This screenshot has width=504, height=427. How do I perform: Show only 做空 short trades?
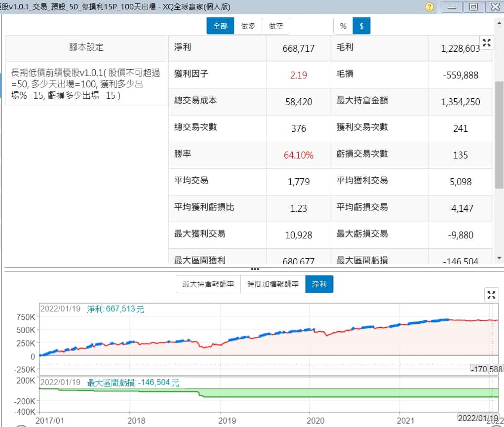(x=276, y=26)
